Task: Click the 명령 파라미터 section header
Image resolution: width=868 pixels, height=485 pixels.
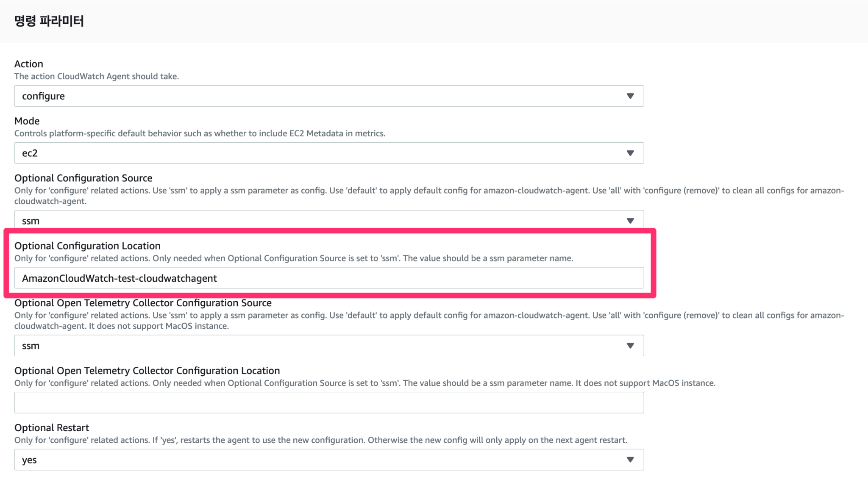Action: tap(49, 19)
